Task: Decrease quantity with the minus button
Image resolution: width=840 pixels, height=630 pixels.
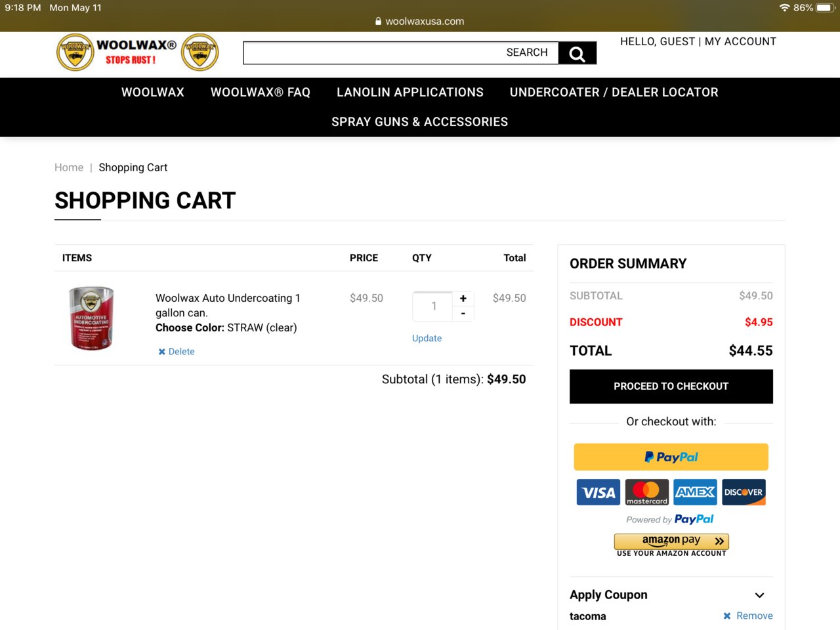Action: tap(463, 314)
